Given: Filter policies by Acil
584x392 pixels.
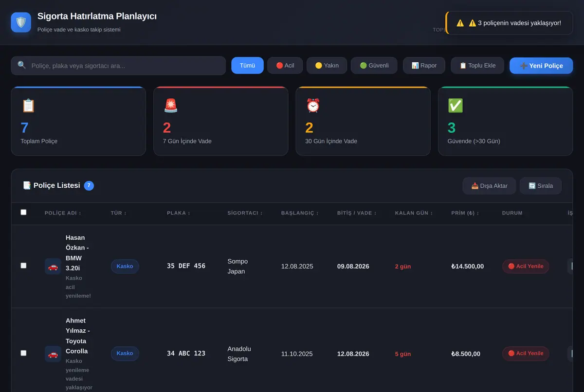Looking at the screenshot, I should click(x=285, y=66).
